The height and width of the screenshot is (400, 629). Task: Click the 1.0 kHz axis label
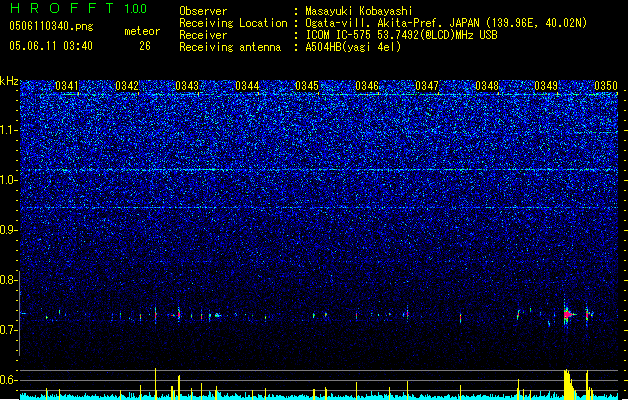[x=9, y=180]
